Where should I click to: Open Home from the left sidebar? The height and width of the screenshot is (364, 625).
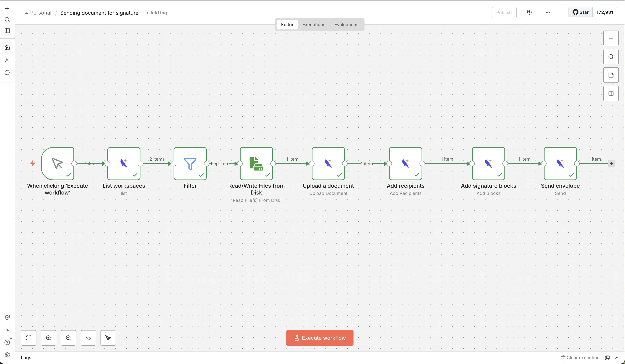pyautogui.click(x=7, y=47)
